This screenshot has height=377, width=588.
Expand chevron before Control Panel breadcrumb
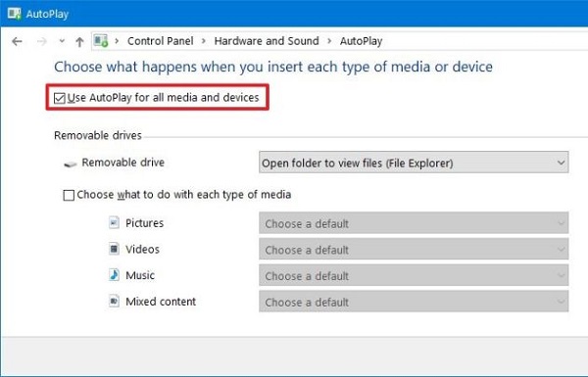117,41
